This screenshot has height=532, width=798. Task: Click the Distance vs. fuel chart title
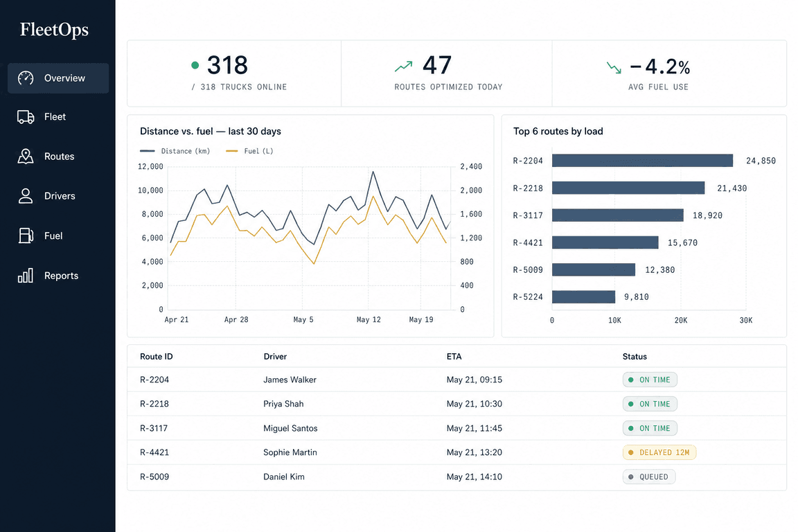[x=210, y=132]
